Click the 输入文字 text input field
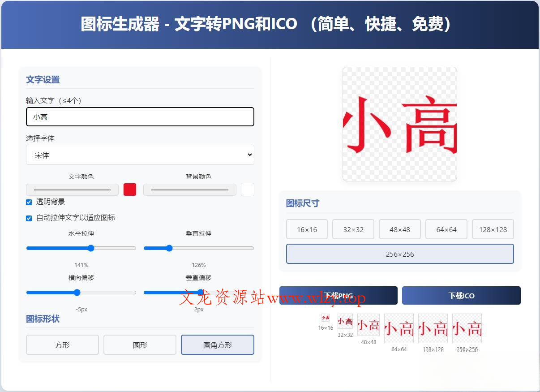540x392 pixels. point(140,116)
